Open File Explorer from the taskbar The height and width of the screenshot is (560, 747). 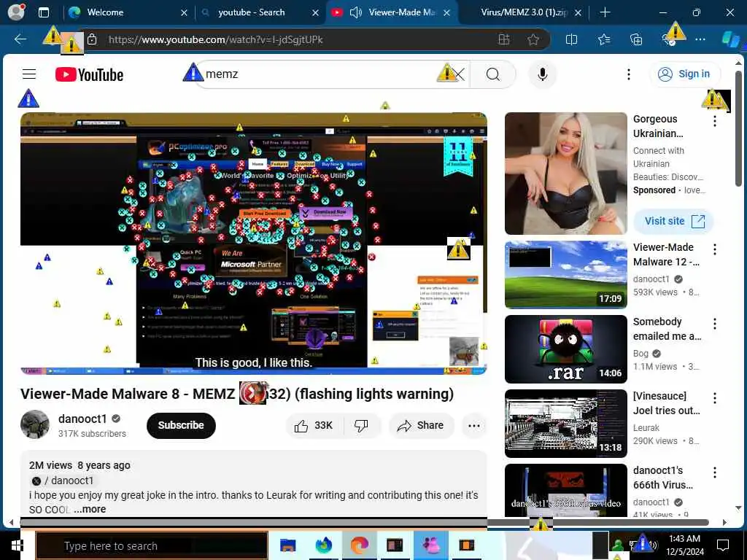(x=287, y=545)
